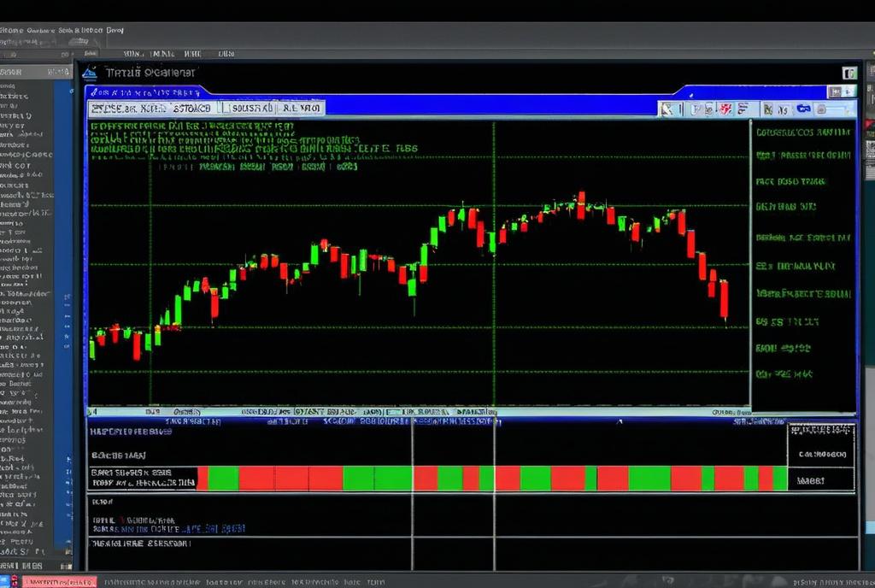Click the last tab on the chart tab strip
The image size is (875, 588).
click(x=301, y=109)
